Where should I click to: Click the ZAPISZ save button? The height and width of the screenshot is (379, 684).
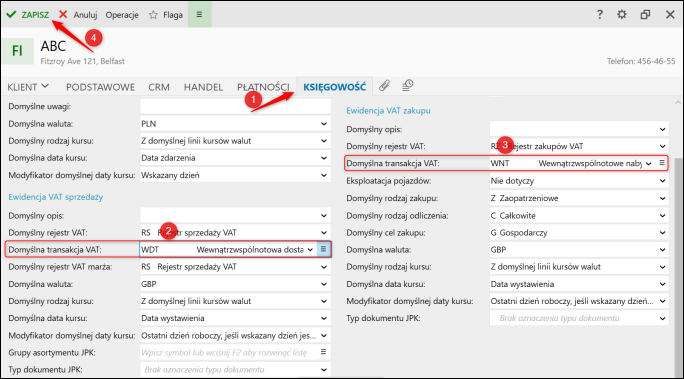(x=27, y=15)
